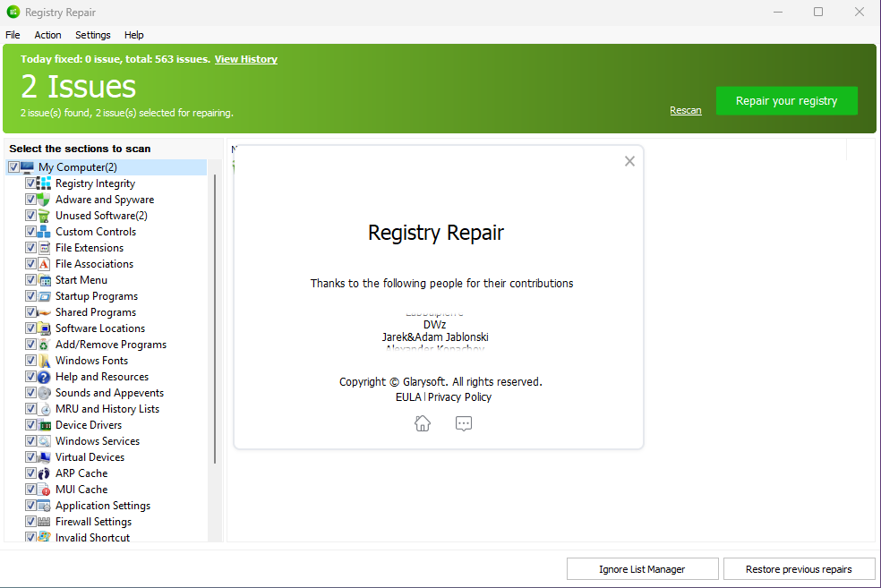The width and height of the screenshot is (881, 588).
Task: Click the Device Drivers chip icon
Action: 44,425
